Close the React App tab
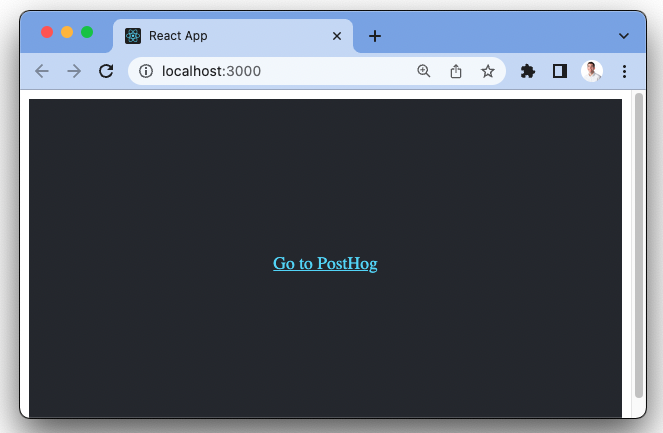The width and height of the screenshot is (663, 433). pos(337,36)
